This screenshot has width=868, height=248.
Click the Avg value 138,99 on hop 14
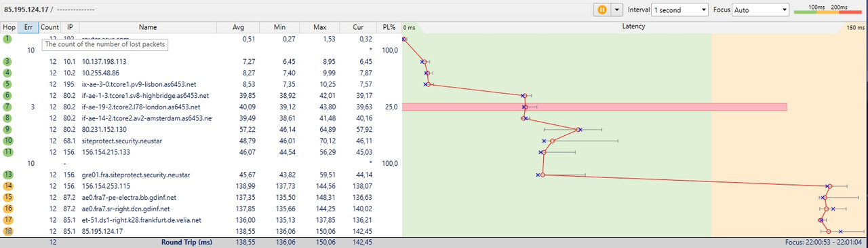coord(243,186)
